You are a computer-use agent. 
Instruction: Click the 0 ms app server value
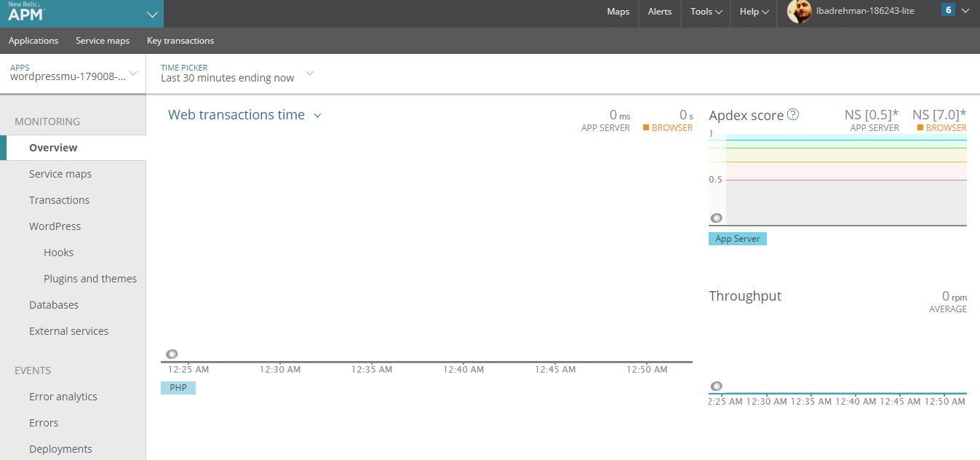(620, 115)
